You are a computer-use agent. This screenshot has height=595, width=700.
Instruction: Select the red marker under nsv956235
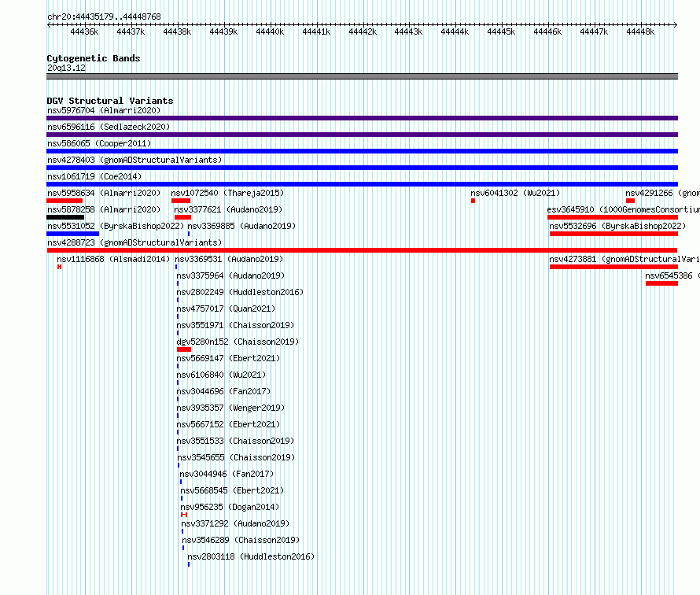[x=184, y=515]
